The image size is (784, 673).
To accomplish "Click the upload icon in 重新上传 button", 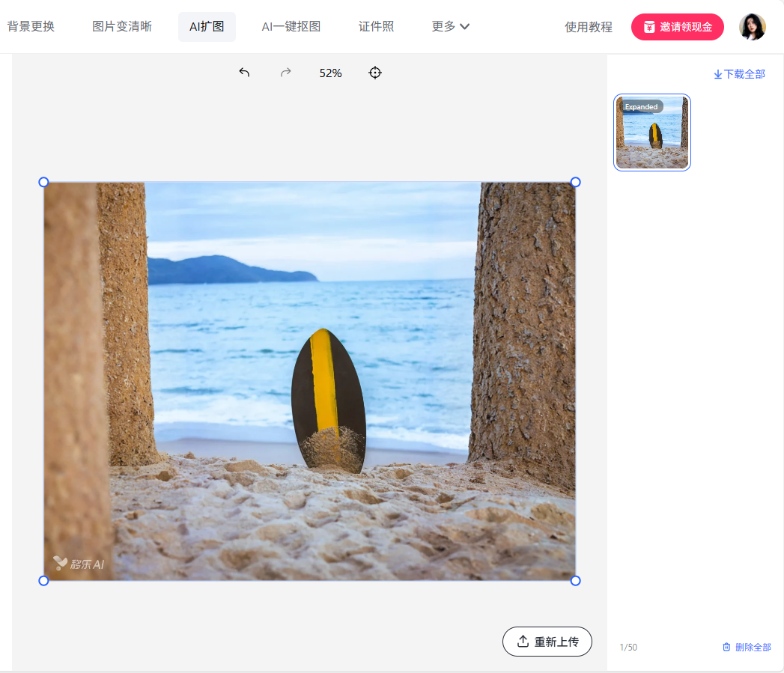I will click(x=523, y=642).
